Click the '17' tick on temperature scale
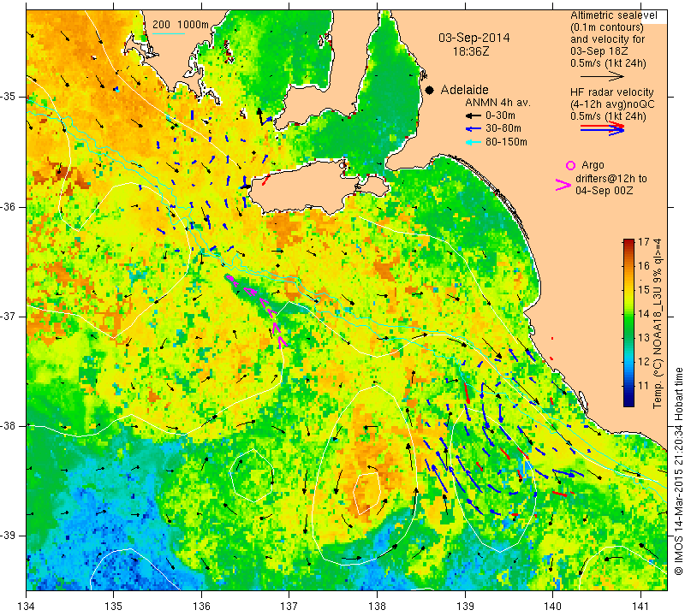Viewport: 685px width, 616px height. click(x=644, y=242)
